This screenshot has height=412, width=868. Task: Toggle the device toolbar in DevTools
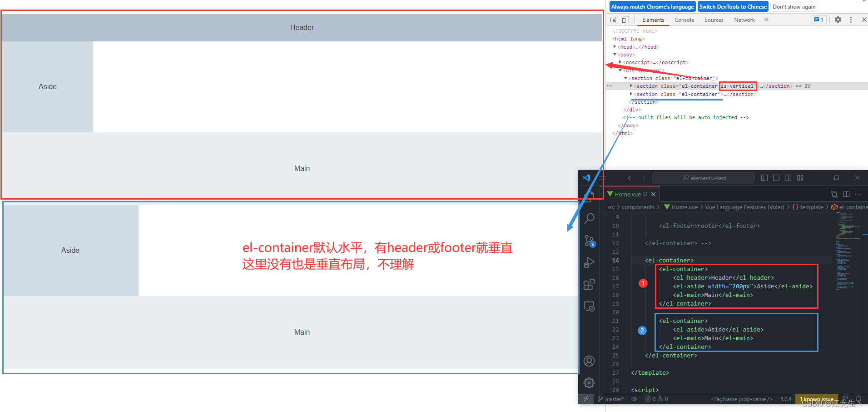[625, 20]
